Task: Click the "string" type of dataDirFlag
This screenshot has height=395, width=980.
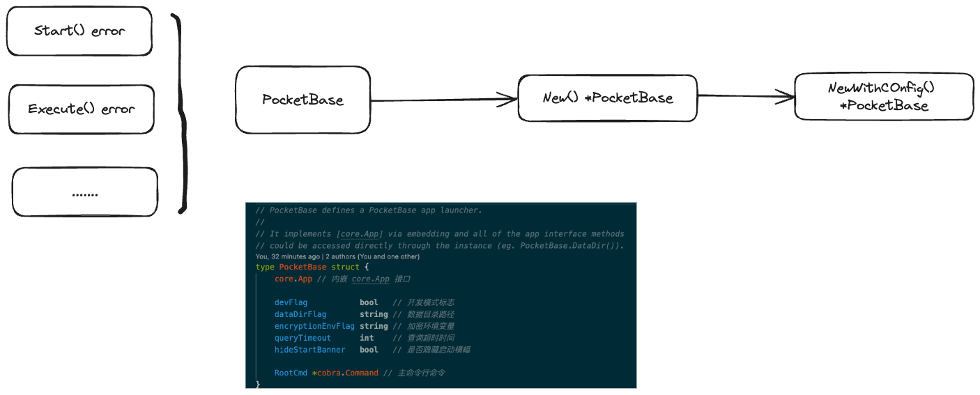Action: pyautogui.click(x=374, y=314)
